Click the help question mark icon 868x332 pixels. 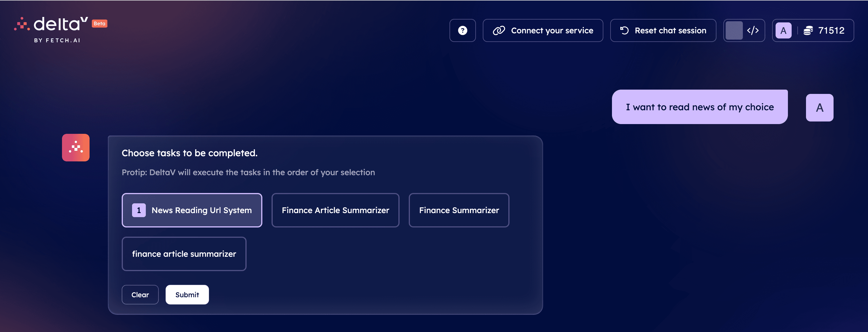(462, 30)
